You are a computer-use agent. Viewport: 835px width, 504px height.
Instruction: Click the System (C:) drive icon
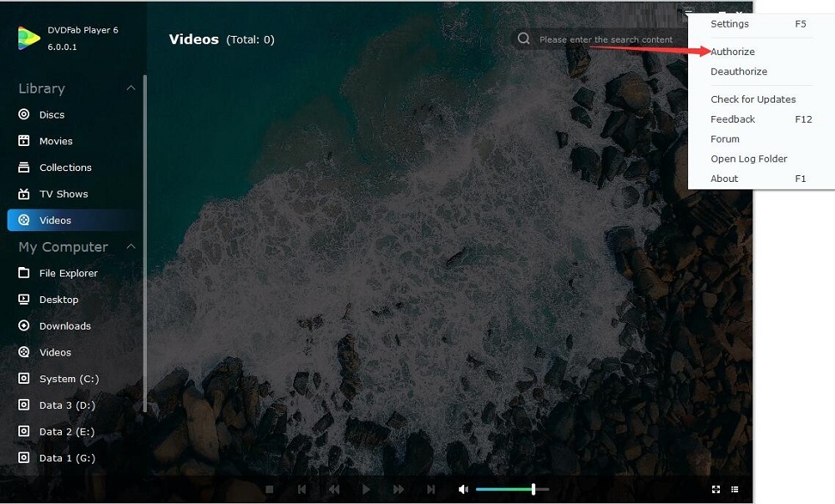pos(24,378)
